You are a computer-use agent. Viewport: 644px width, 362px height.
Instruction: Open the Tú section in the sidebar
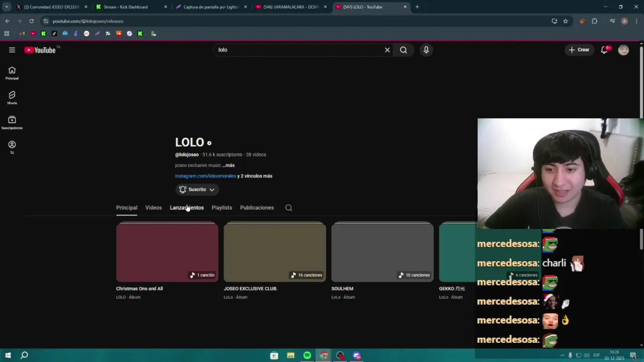click(12, 147)
